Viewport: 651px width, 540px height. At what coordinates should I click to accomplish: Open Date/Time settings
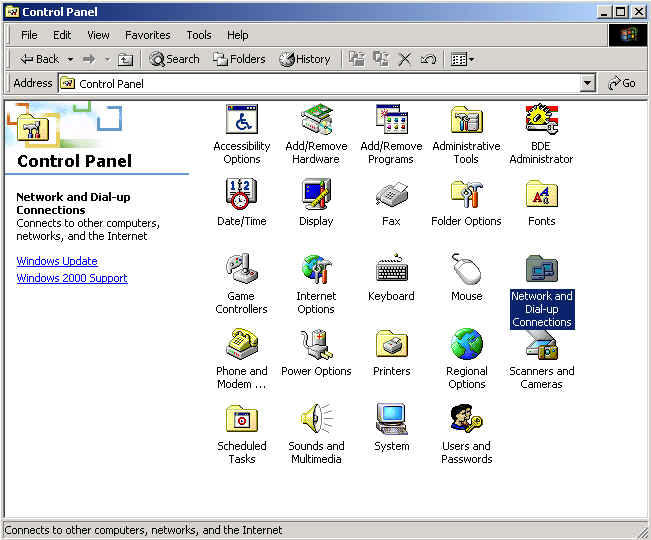click(242, 203)
